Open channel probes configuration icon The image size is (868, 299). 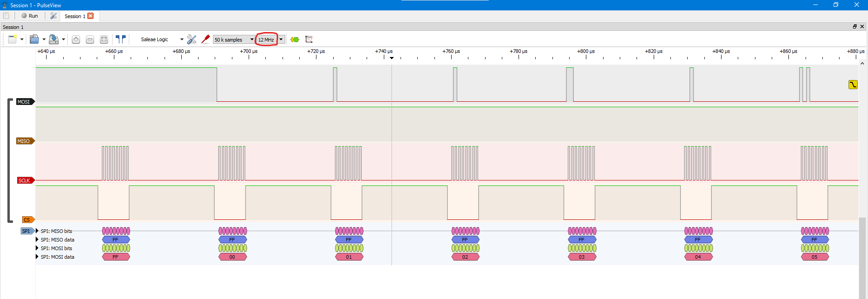[x=206, y=39]
